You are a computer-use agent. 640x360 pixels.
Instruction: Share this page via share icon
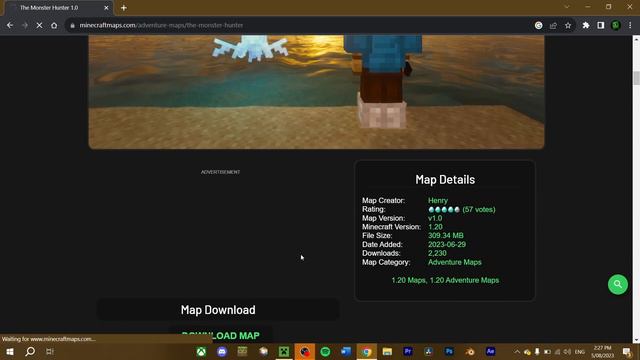[553, 25]
